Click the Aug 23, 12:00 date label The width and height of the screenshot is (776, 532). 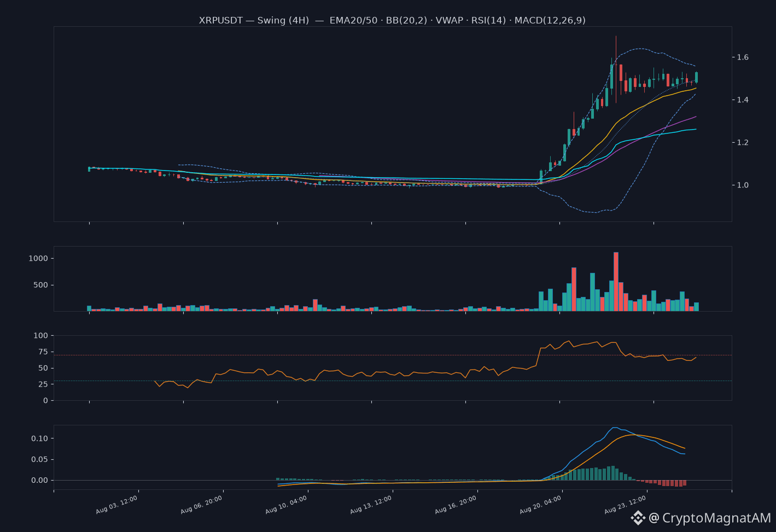coord(626,505)
